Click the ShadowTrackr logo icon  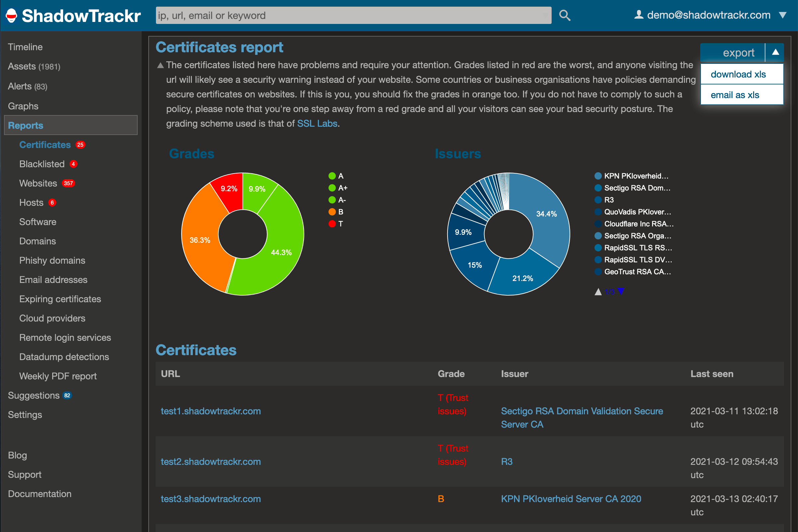(11, 15)
